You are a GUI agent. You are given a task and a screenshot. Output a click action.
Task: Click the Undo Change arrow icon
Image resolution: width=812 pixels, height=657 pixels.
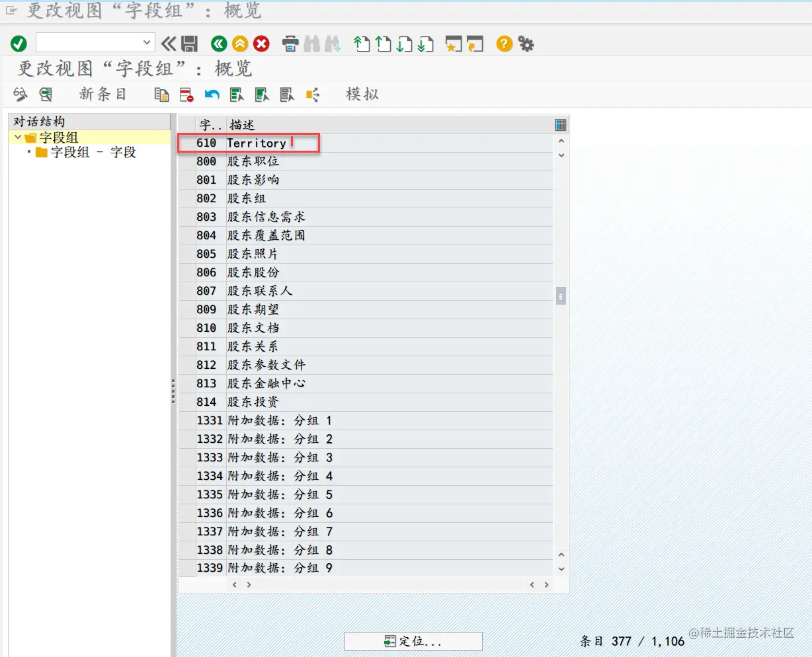(212, 95)
